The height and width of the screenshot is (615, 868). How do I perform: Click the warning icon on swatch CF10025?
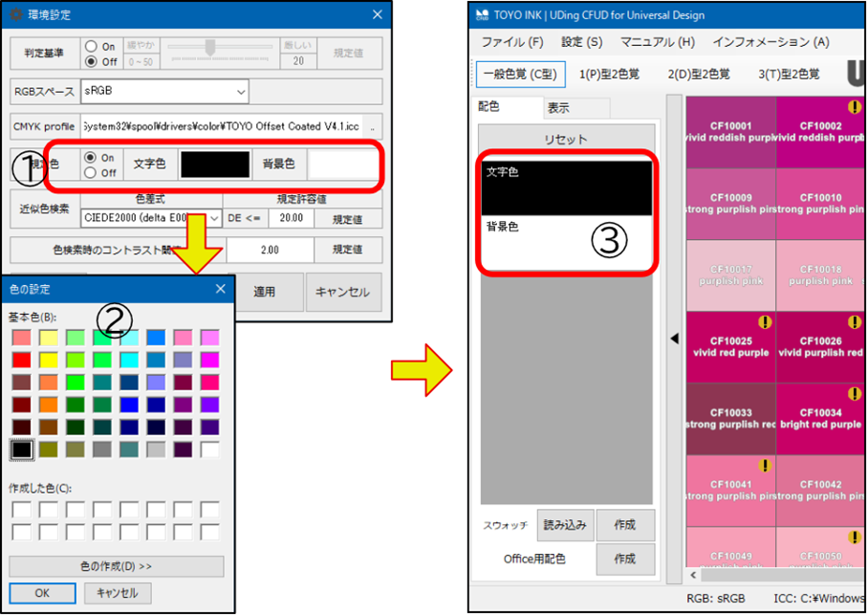765,322
